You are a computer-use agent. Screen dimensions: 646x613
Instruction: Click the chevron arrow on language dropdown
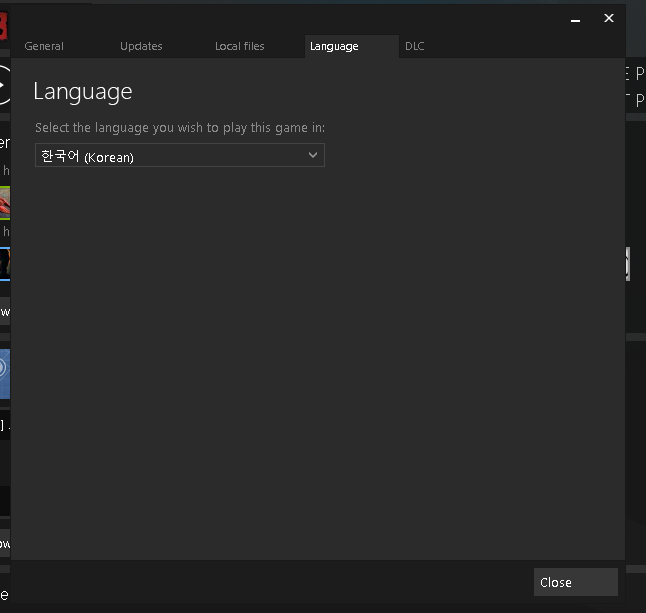pos(313,156)
